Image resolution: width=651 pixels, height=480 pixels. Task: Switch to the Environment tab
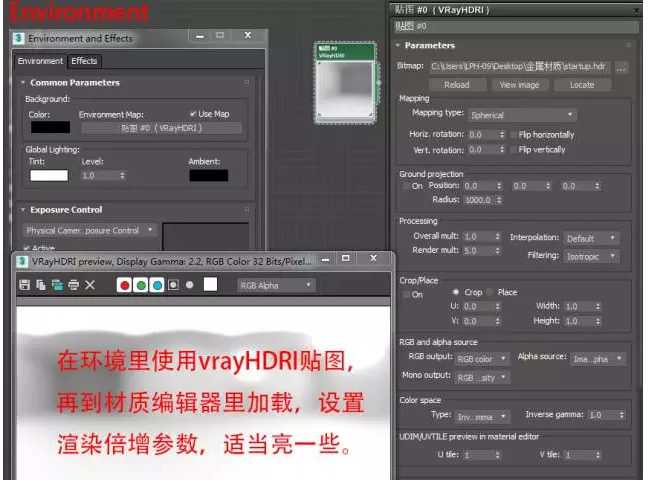(x=40, y=61)
